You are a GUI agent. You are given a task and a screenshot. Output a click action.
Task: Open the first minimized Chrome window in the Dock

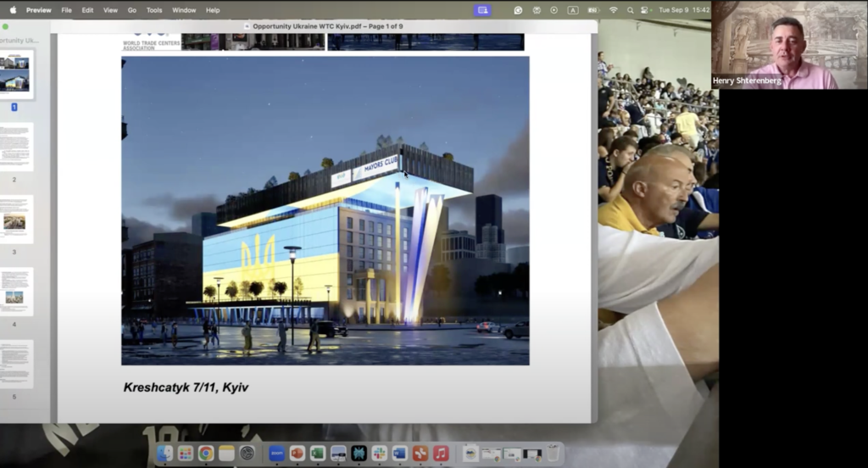492,454
